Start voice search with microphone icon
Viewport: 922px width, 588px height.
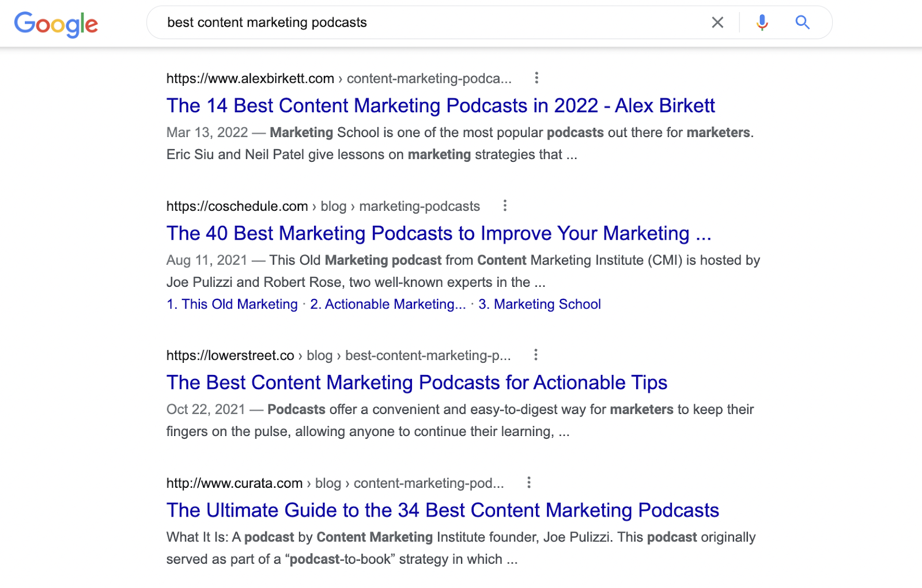(762, 22)
